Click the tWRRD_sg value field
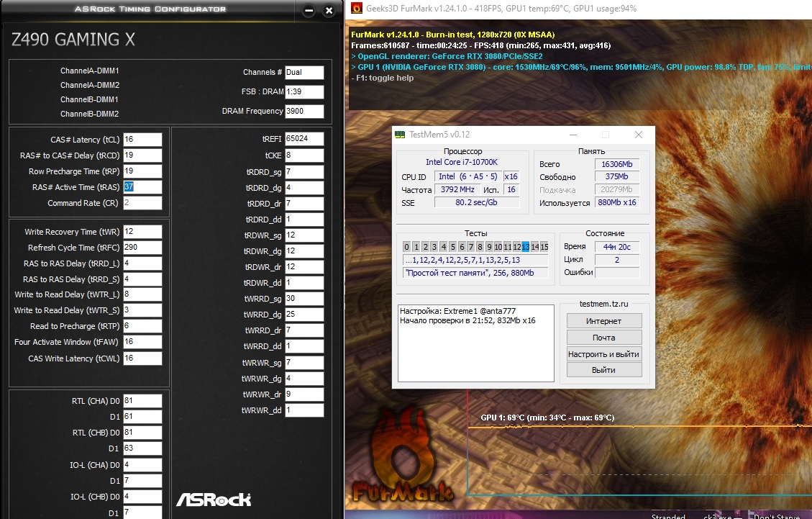The height and width of the screenshot is (519, 812). [304, 299]
